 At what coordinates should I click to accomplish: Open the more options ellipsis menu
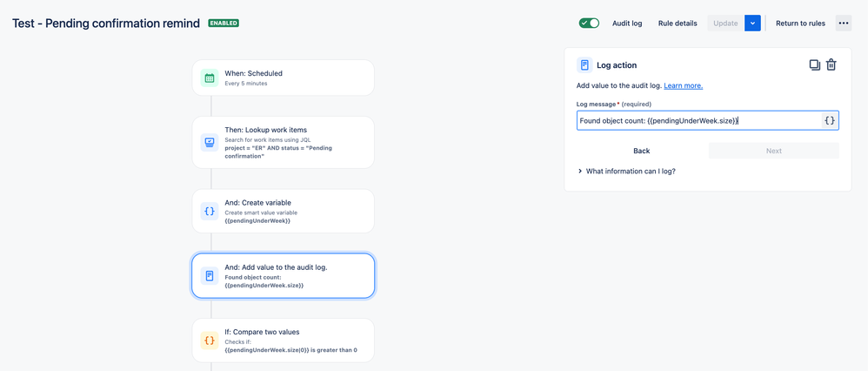click(x=843, y=24)
